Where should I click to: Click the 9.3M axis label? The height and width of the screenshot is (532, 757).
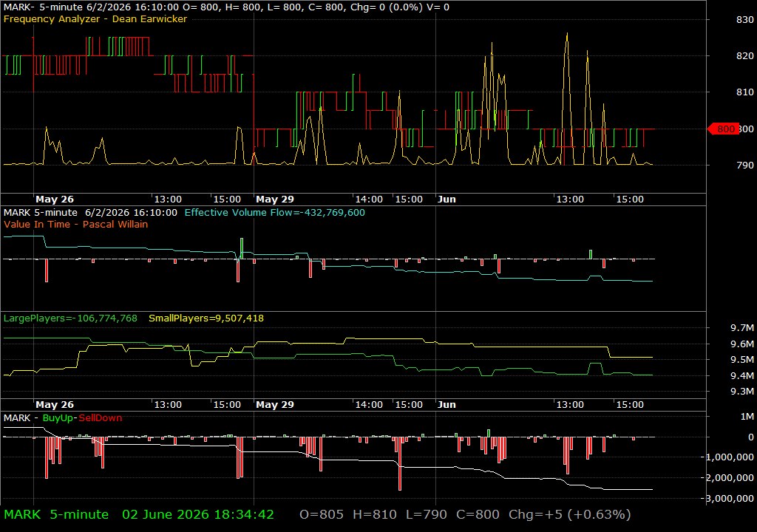(x=742, y=391)
